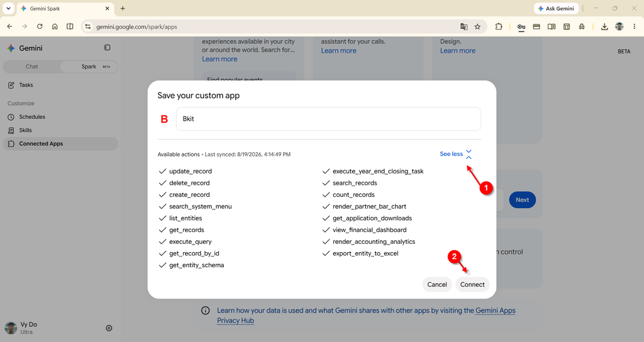The height and width of the screenshot is (342, 644).
Task: Open Learn more under the calls assistant card
Action: click(339, 50)
